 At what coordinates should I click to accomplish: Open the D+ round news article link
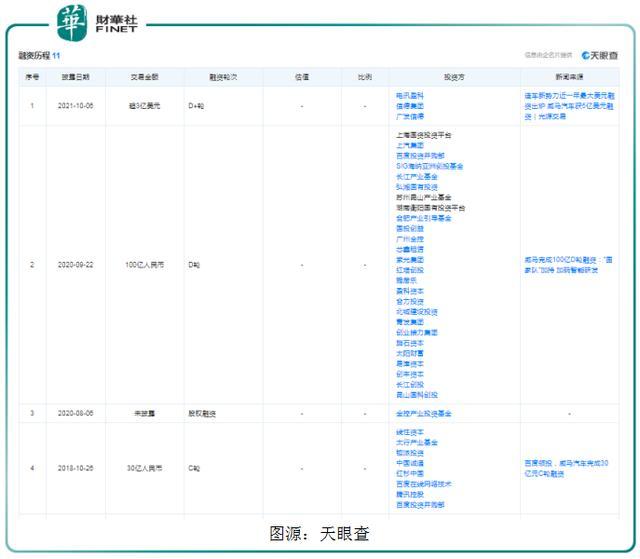[x=569, y=106]
